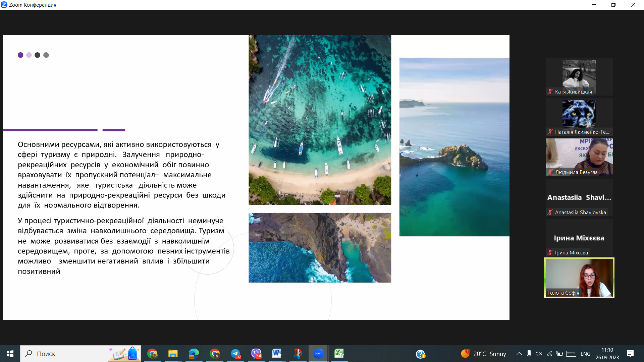Expand the hidden system tray icons chevron
644x362 pixels.
519,354
